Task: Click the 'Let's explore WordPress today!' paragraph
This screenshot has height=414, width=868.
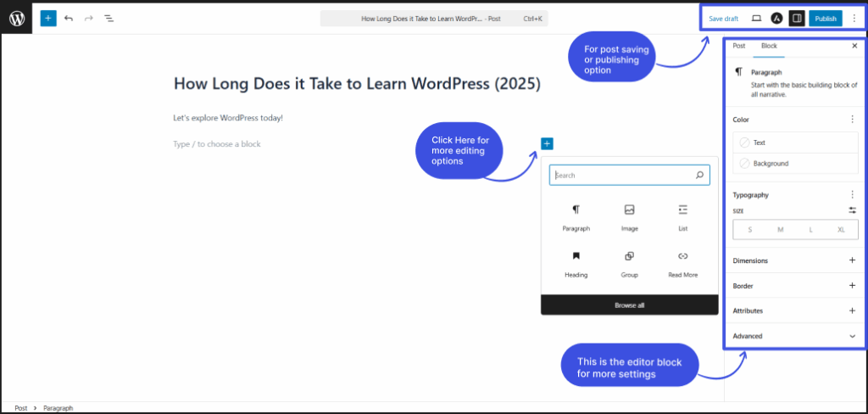Action: tap(228, 118)
